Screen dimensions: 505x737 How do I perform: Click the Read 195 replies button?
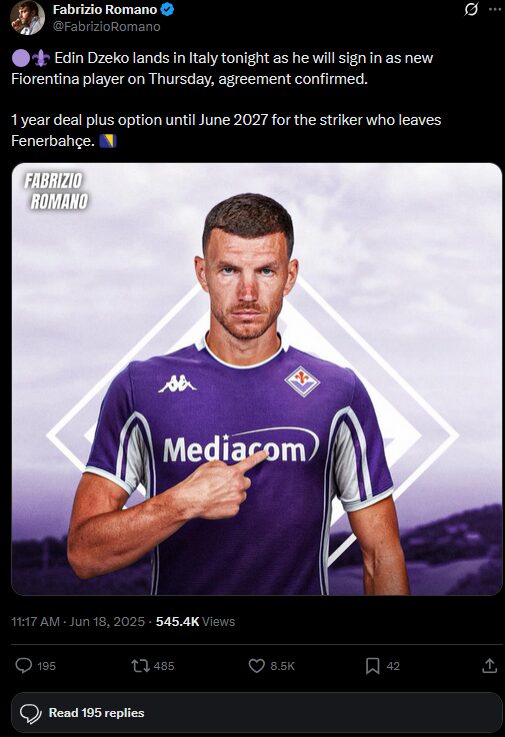click(x=257, y=713)
